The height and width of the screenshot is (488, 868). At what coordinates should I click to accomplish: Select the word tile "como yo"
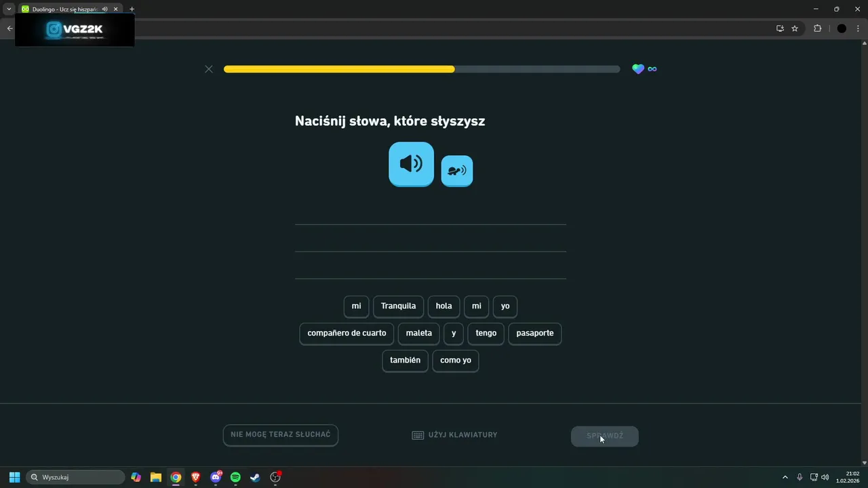[x=456, y=361]
